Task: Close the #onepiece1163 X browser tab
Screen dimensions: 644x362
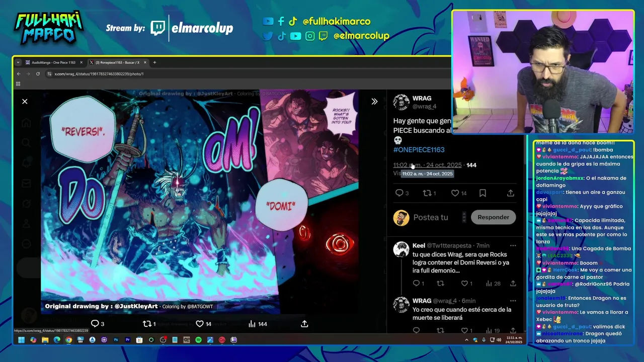Action: [145, 62]
